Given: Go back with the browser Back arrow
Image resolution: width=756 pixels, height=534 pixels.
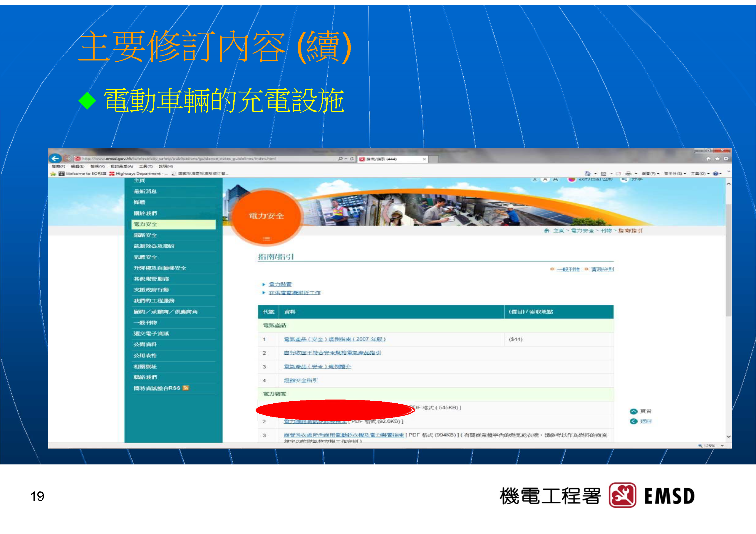Looking at the screenshot, I should point(55,158).
